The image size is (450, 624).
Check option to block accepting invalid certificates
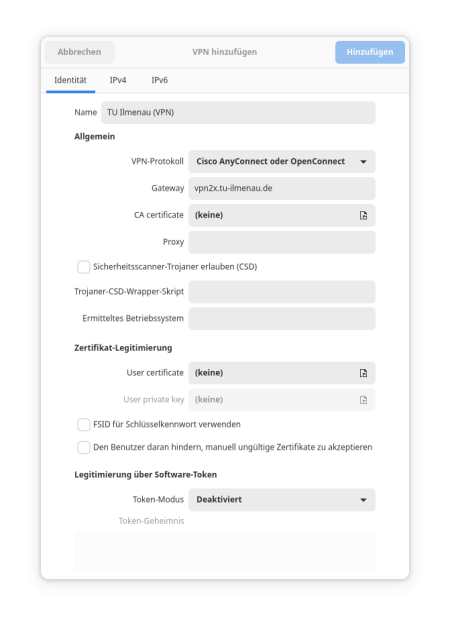(84, 447)
